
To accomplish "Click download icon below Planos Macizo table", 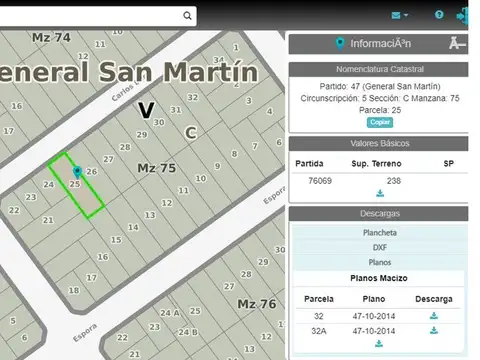I will pos(379,344).
